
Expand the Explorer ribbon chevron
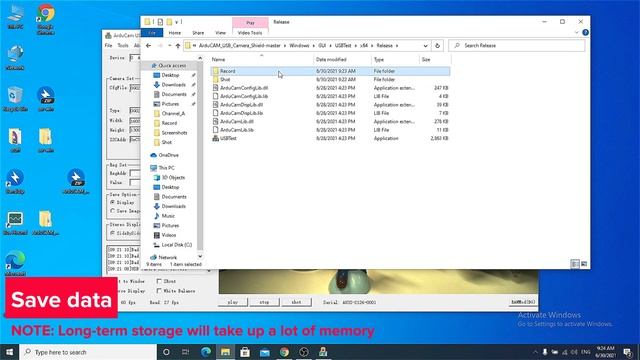point(576,33)
